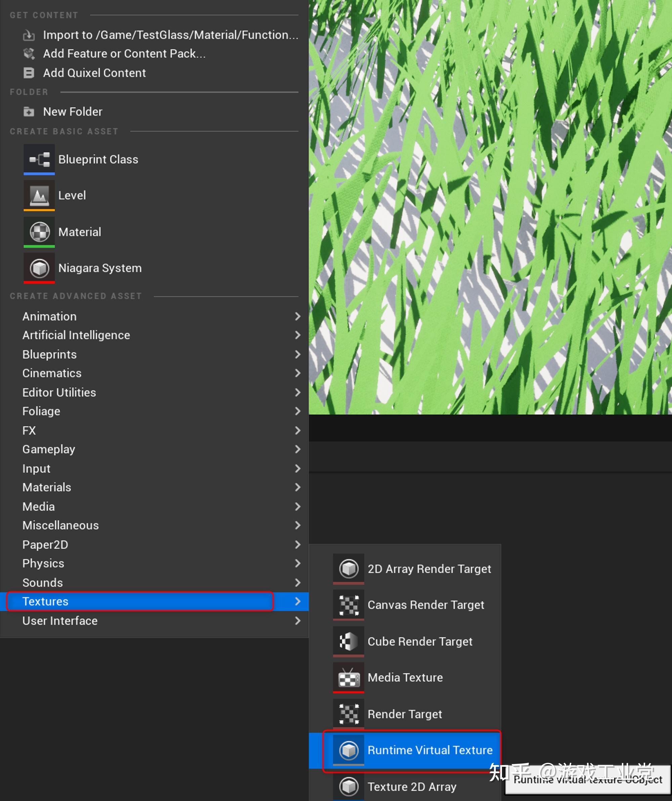Expand the Foliage submenu
This screenshot has width=672, height=801.
coord(298,411)
